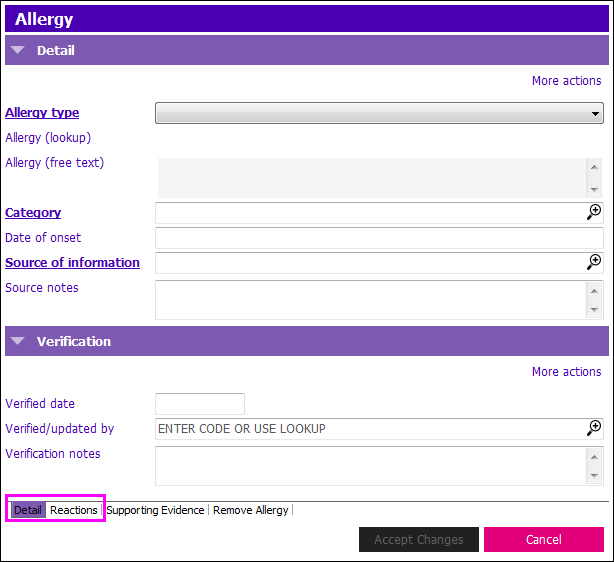Click the Allergy (lookup) label

click(48, 138)
